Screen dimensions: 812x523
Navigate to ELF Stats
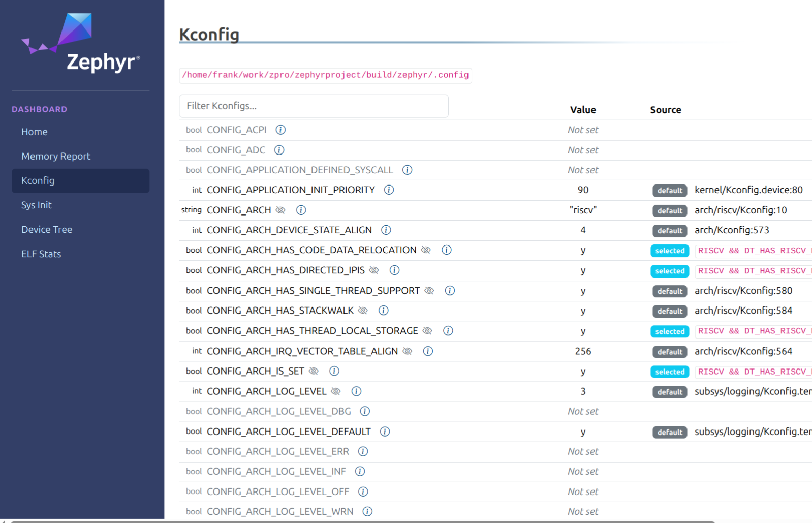coord(41,254)
